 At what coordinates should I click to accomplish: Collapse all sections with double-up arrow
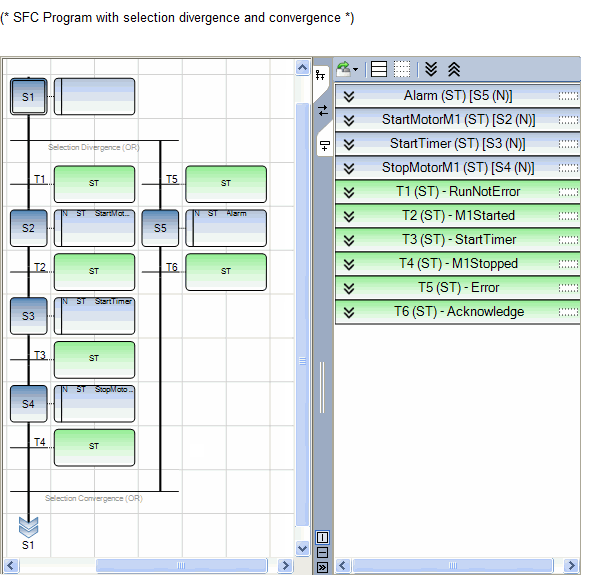coord(454,69)
